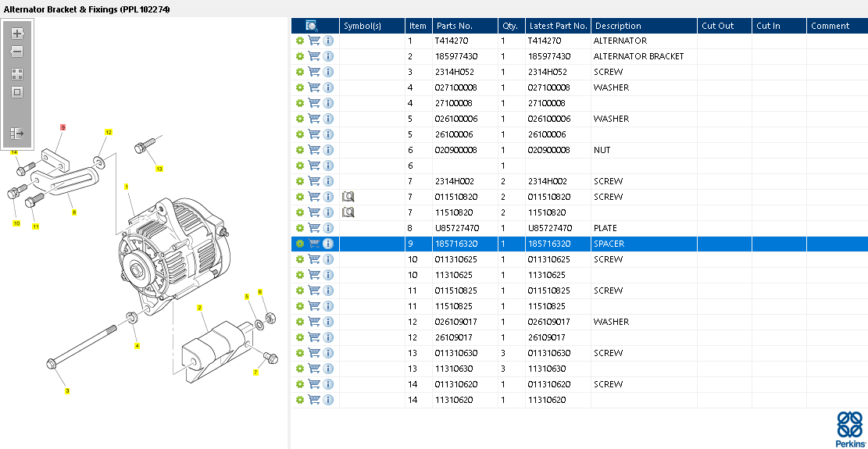Select callout 13 in the diagram
This screenshot has width=868, height=449.
(159, 169)
